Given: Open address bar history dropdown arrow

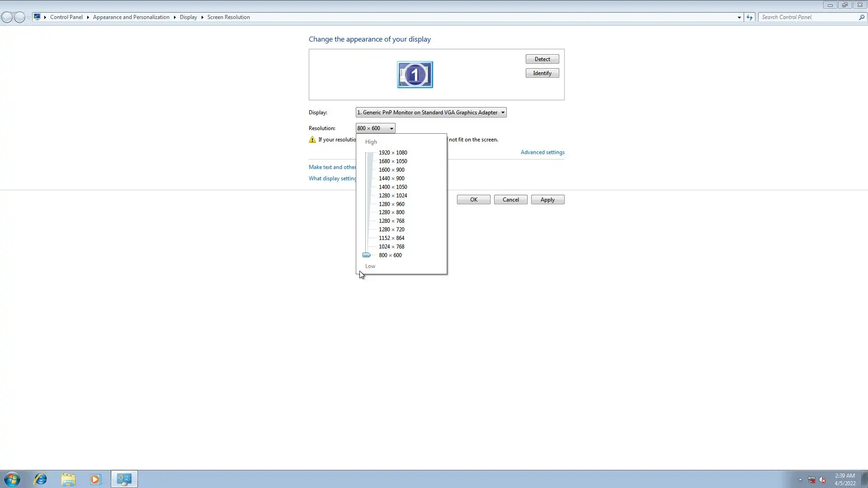Looking at the screenshot, I should (739, 17).
